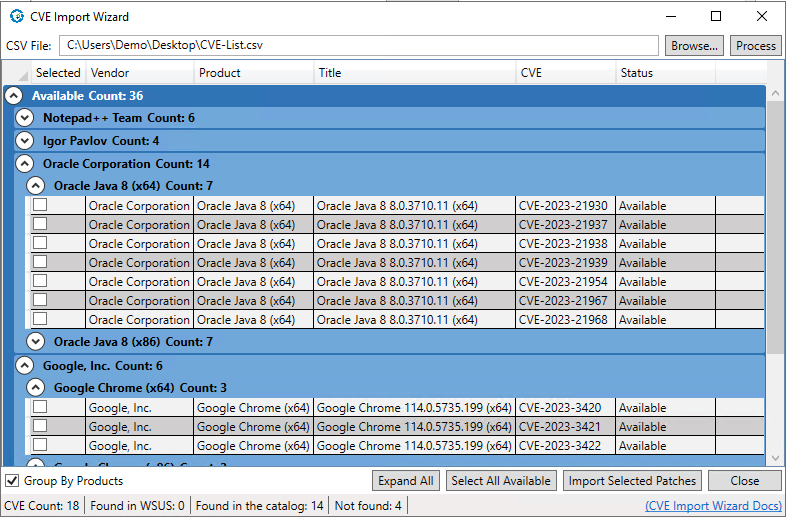Viewport: 787px width, 518px height.
Task: Check the box for CVE-2023-21930
Action: pyautogui.click(x=40, y=205)
